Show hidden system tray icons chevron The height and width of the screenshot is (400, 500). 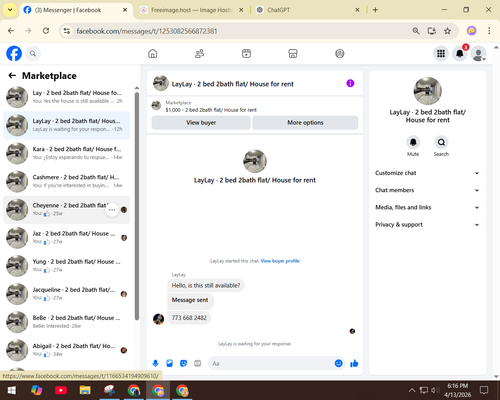[412, 390]
